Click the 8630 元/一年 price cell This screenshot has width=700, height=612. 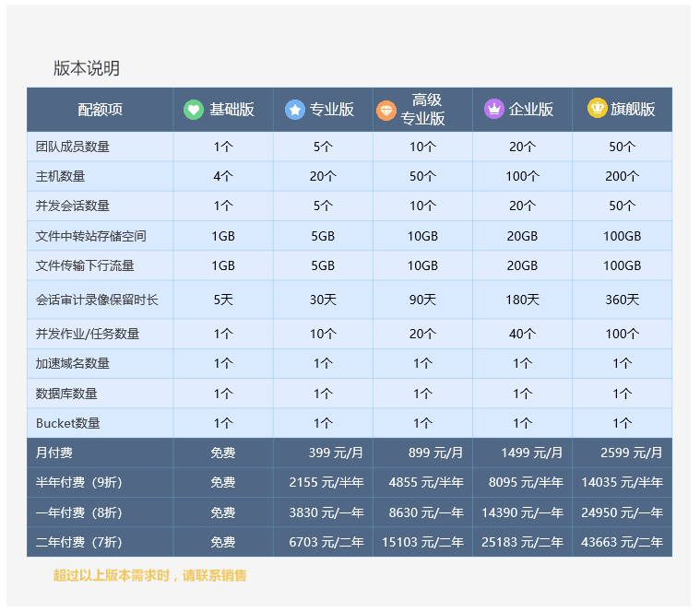tap(422, 512)
